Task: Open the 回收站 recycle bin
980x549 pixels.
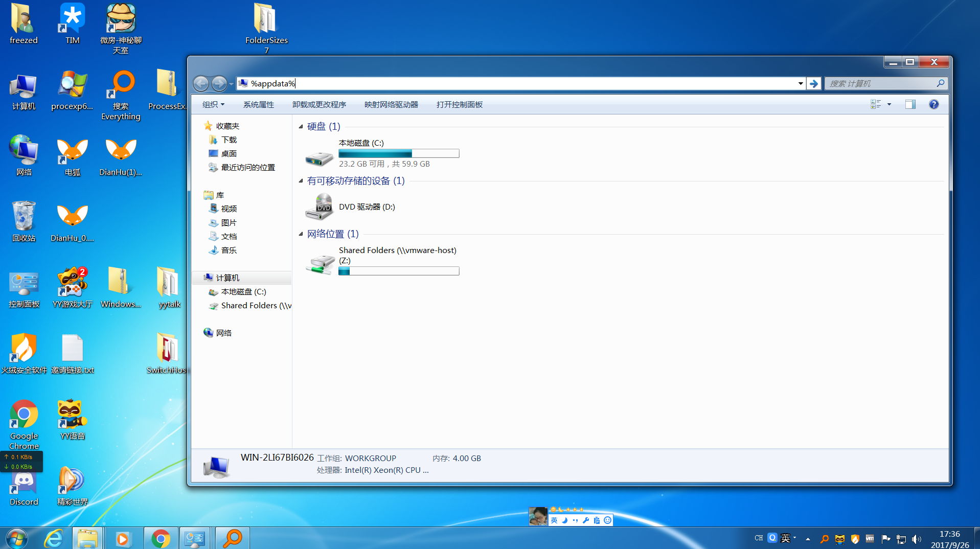Action: 24,222
